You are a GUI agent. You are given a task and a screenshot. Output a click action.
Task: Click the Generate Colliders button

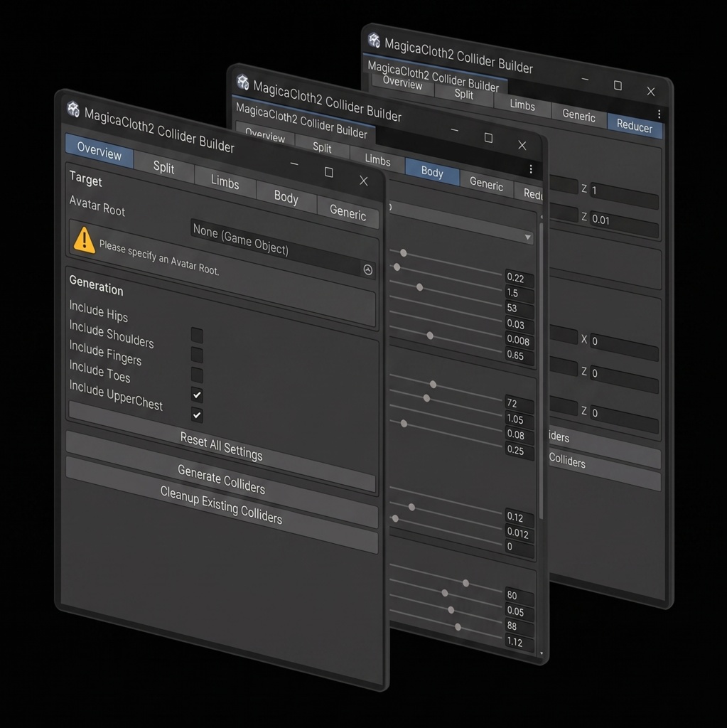221,478
